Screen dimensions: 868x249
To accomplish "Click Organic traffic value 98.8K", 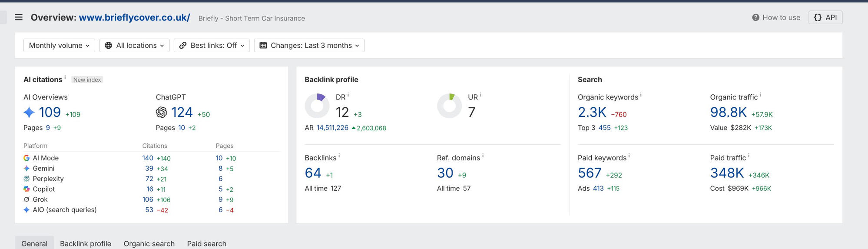I will (728, 113).
